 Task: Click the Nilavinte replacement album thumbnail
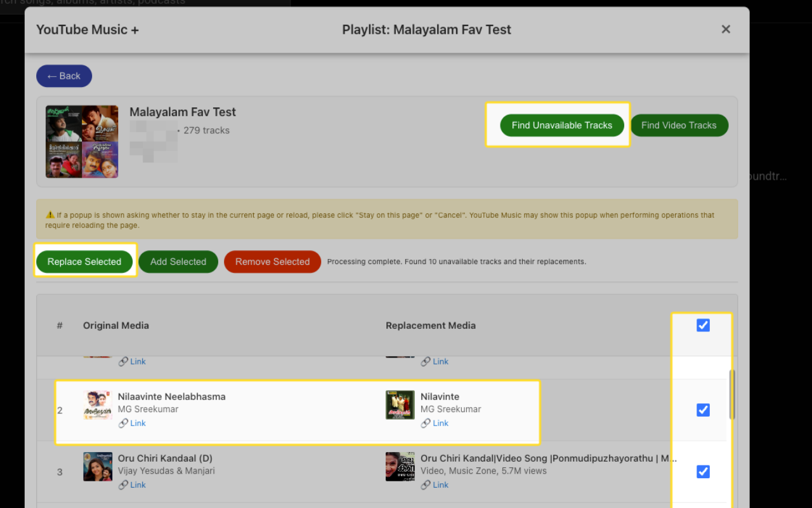click(x=400, y=405)
